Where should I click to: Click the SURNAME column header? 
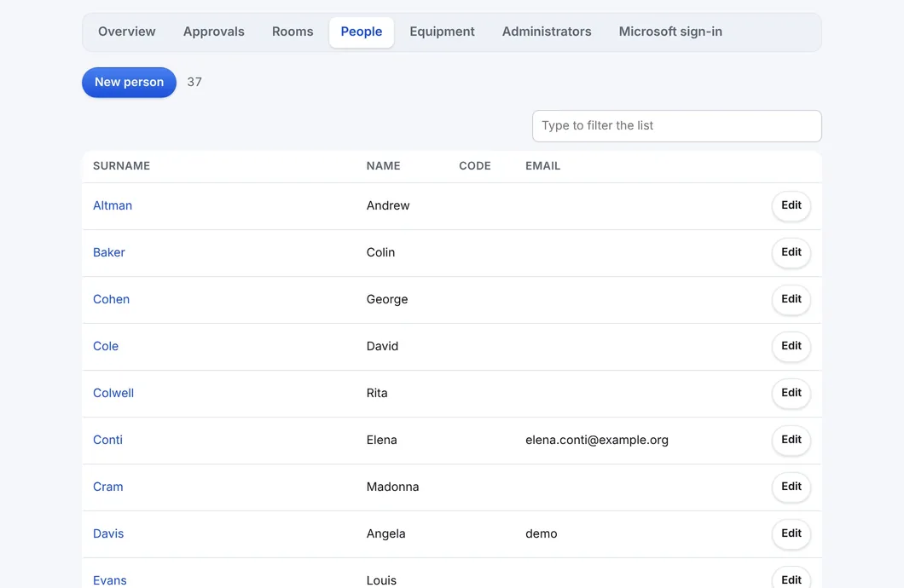coord(122,166)
